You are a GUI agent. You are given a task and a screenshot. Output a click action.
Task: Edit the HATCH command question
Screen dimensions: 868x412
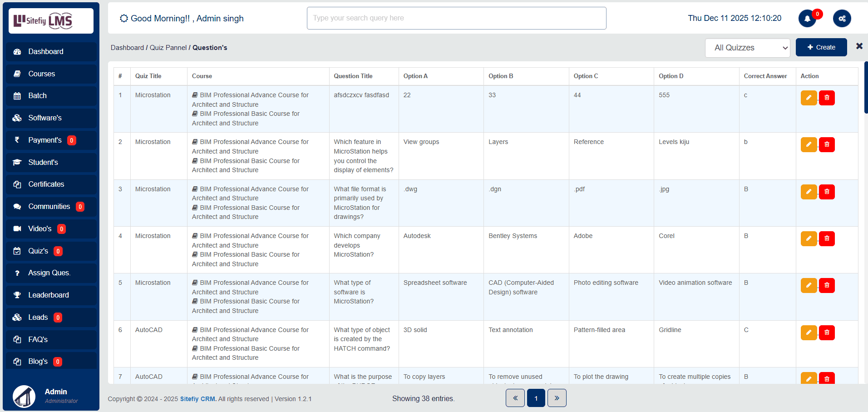809,333
